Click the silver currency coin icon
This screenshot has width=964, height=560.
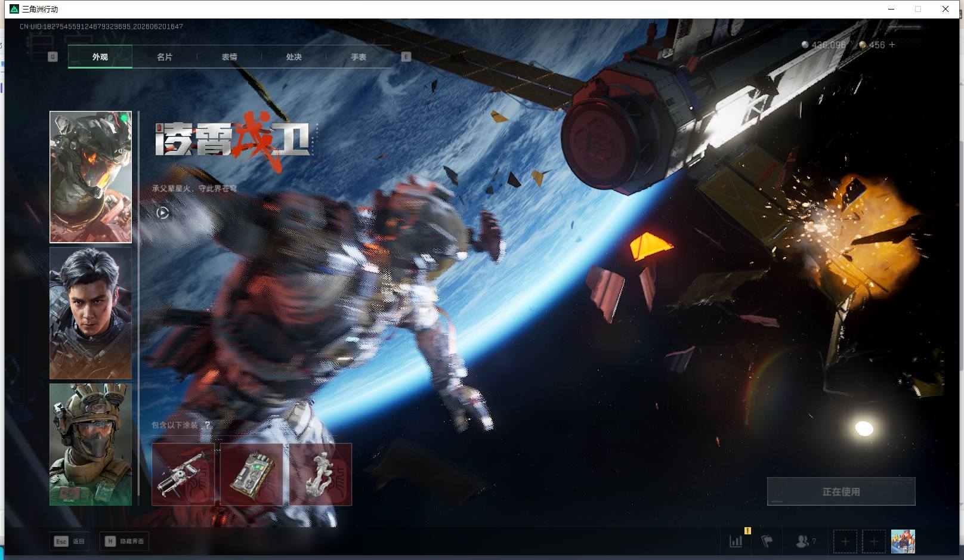[805, 45]
